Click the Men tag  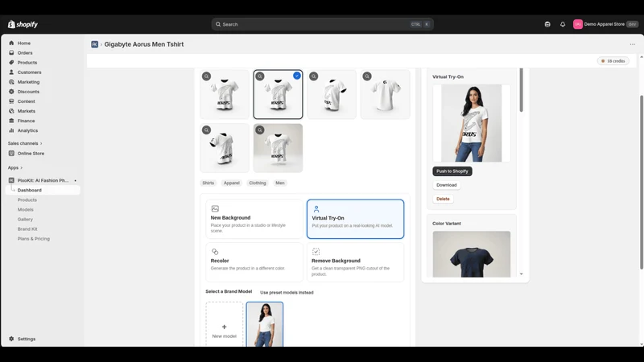click(280, 183)
